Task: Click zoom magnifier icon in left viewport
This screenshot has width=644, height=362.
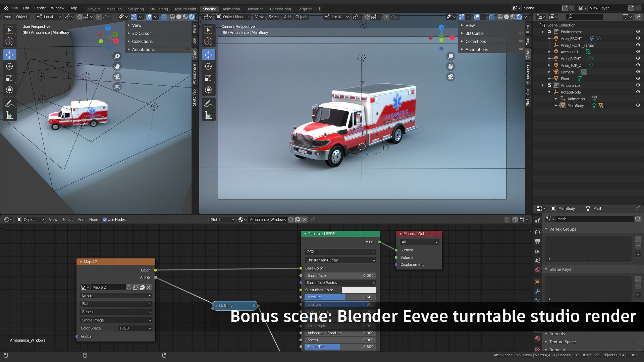Action: [x=117, y=56]
